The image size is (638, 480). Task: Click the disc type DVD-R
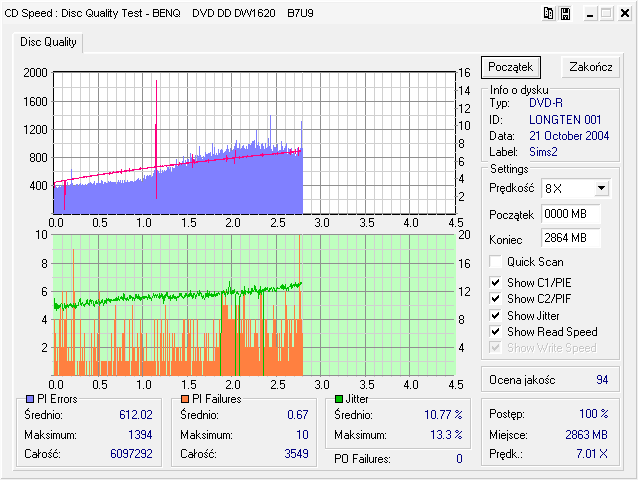click(x=546, y=103)
